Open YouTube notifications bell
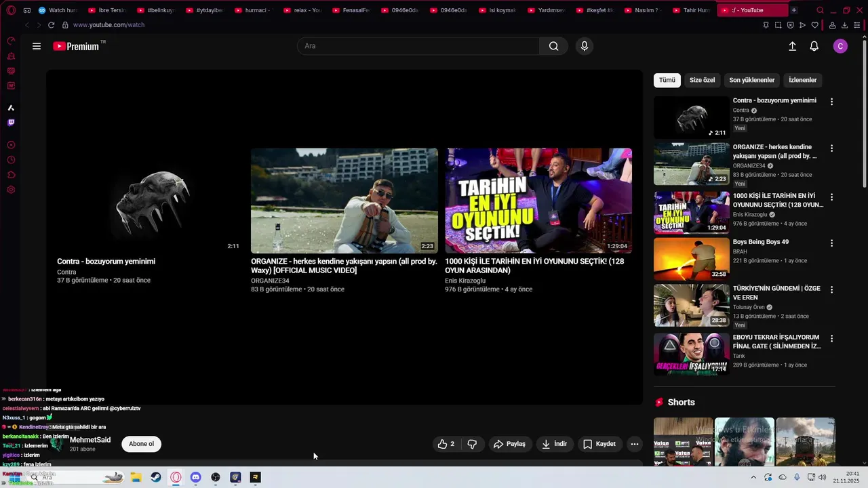 814,46
